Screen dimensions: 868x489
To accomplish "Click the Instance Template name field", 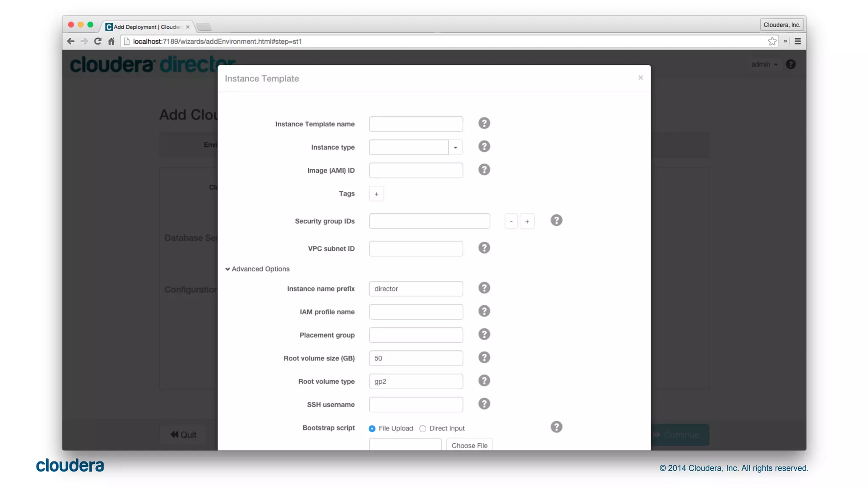I will pyautogui.click(x=416, y=124).
